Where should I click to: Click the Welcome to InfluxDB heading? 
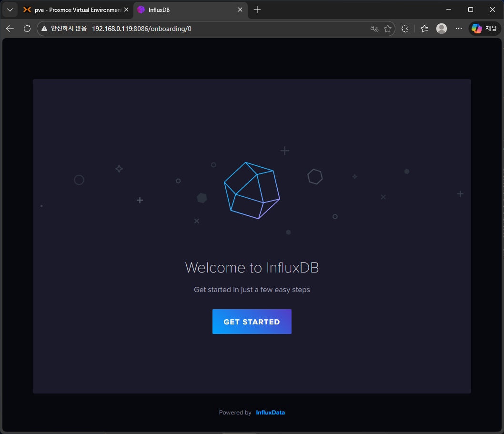pos(252,267)
